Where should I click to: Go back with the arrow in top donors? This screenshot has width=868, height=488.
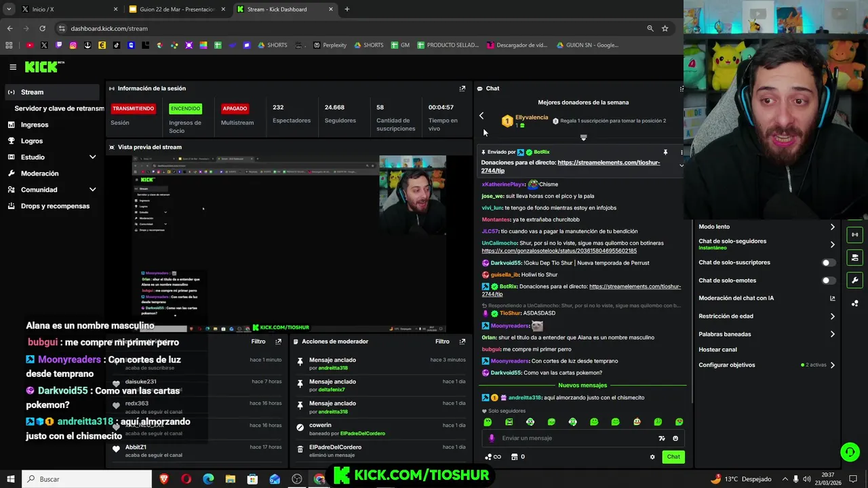point(481,116)
